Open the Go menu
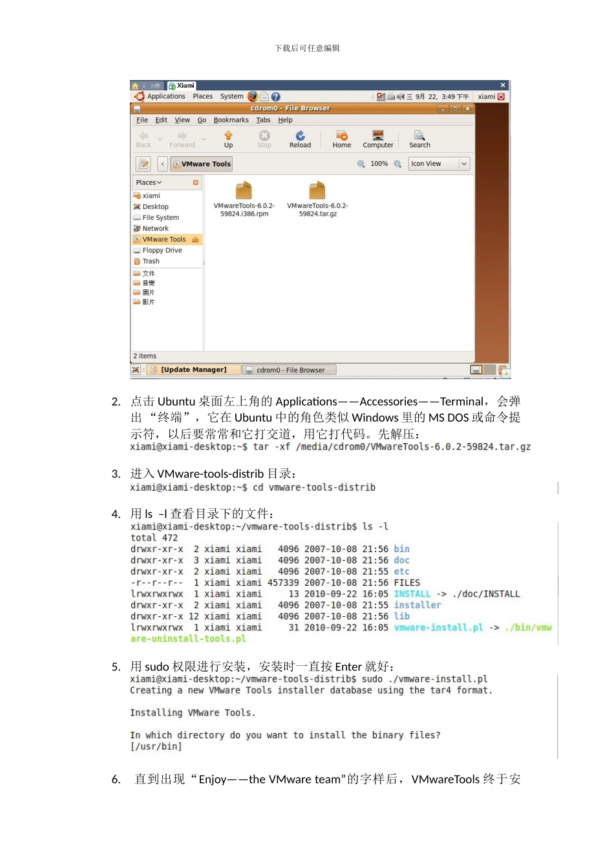Image resolution: width=614 pixels, height=868 pixels. 202,120
